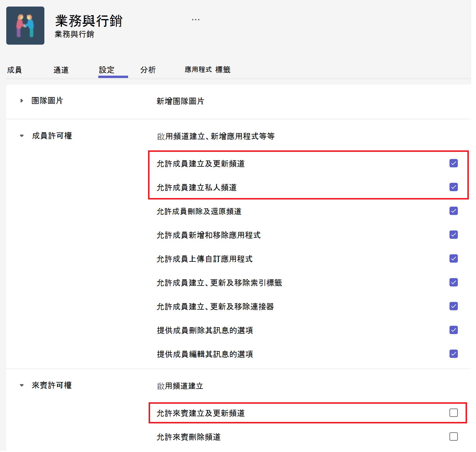476x452 pixels.
Task: Enable 允許來賓刪除頻道 checkbox
Action: (454, 437)
